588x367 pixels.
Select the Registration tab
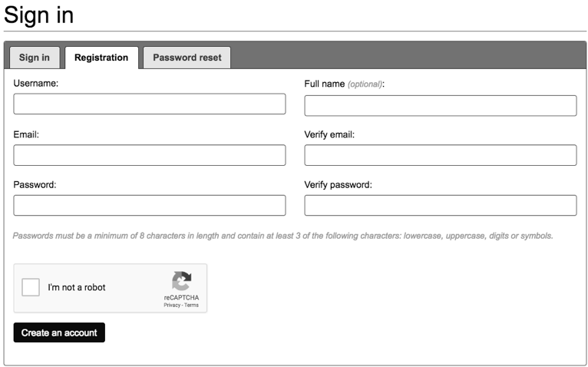(x=101, y=58)
